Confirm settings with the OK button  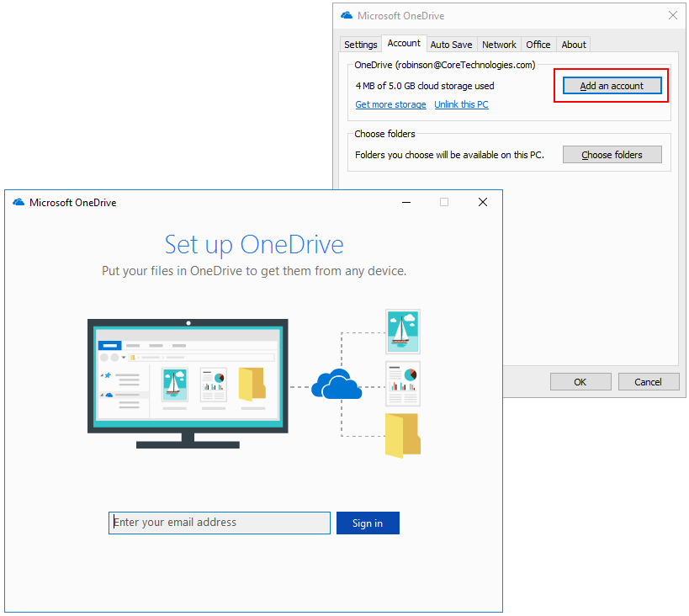click(580, 382)
